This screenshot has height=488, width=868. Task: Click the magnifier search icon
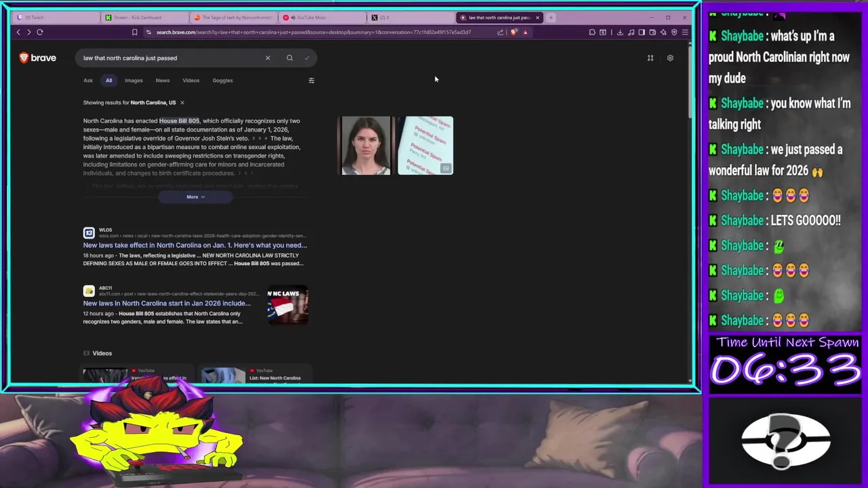point(290,58)
